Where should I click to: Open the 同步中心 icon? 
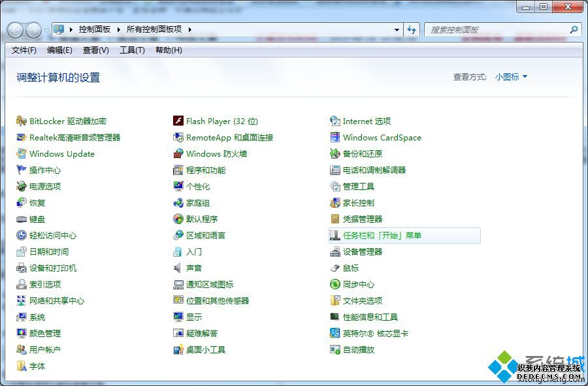[335, 285]
